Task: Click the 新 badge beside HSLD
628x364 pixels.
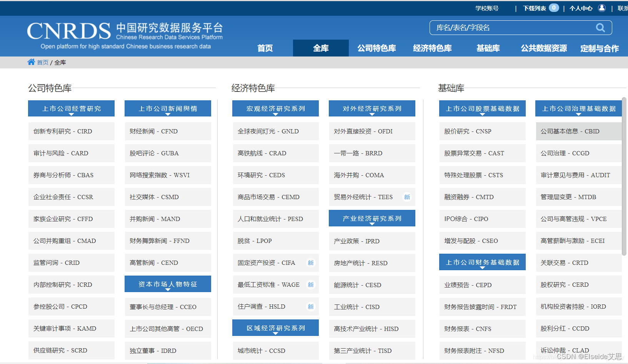Action: 311,307
